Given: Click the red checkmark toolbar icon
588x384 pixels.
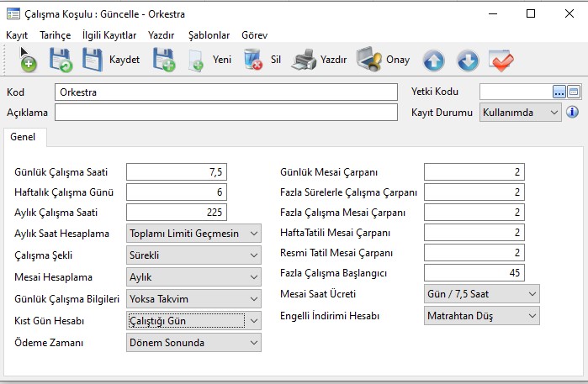Looking at the screenshot, I should point(501,60).
